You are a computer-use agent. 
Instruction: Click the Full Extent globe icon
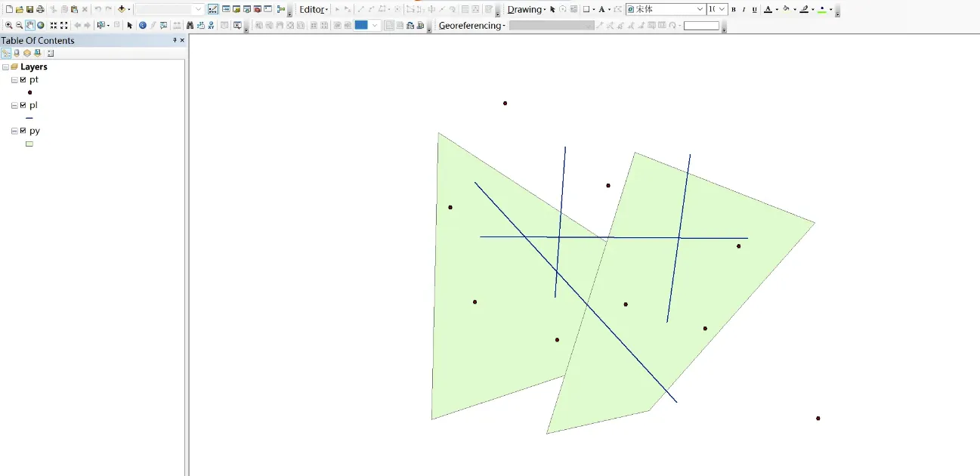tap(41, 26)
